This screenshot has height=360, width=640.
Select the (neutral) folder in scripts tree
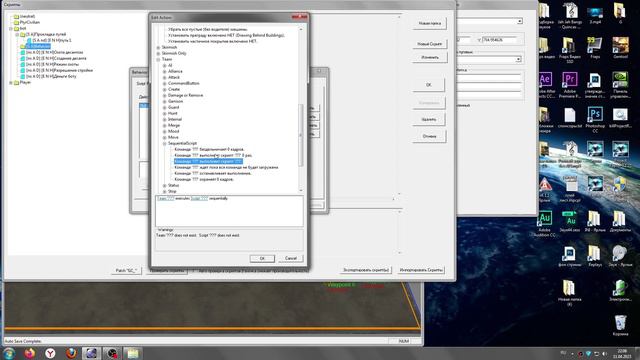click(27, 16)
